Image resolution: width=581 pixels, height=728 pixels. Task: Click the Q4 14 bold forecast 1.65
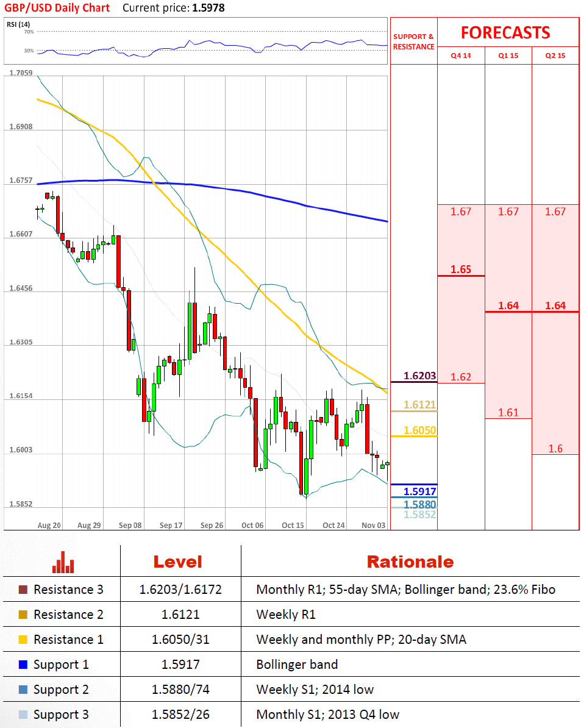(461, 269)
